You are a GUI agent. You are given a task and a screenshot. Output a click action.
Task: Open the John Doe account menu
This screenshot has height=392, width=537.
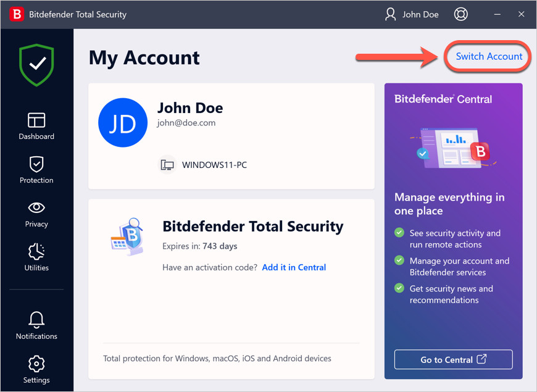(412, 14)
